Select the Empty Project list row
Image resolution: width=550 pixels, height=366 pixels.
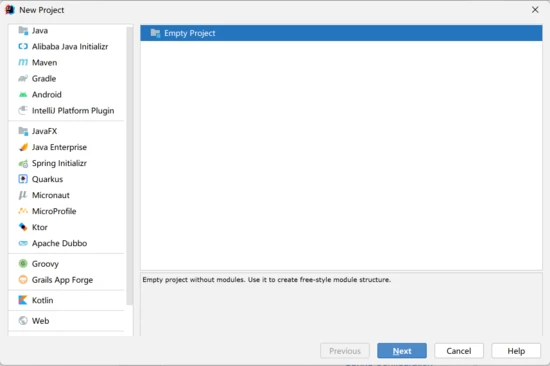[341, 33]
